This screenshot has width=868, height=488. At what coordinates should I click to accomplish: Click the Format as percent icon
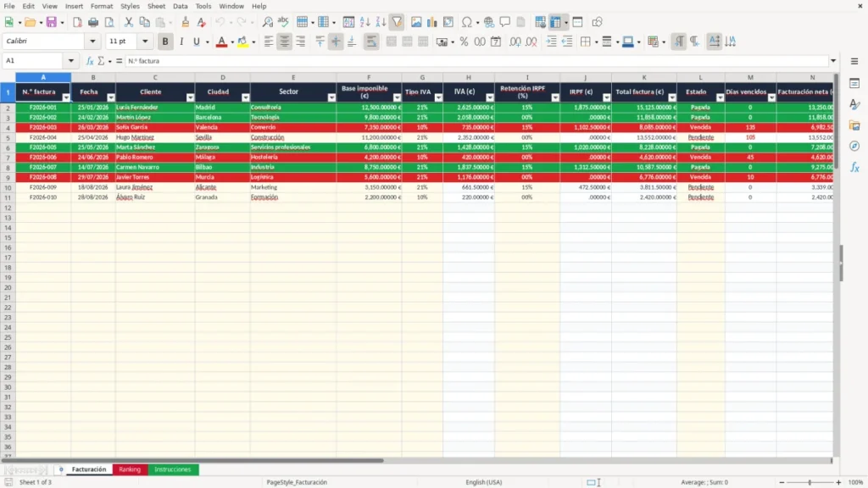[464, 42]
